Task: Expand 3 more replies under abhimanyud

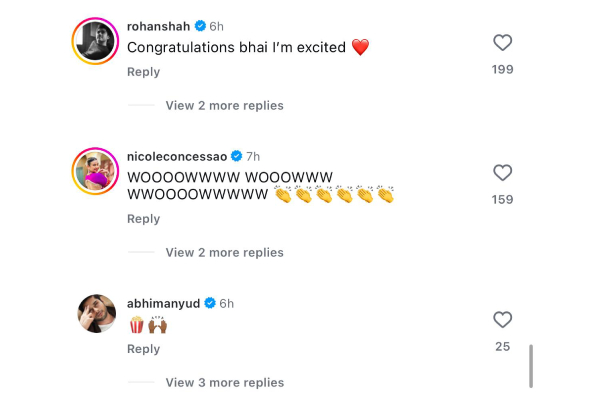Action: tap(224, 382)
